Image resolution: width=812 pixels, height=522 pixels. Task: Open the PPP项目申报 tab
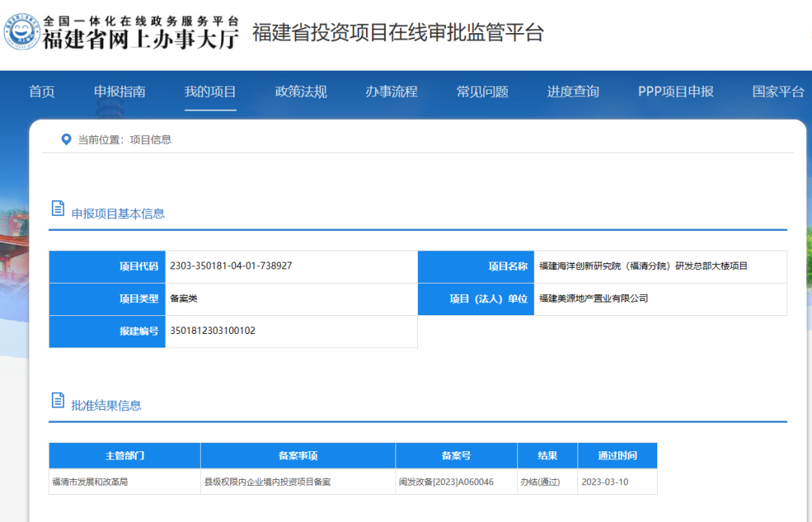[676, 92]
